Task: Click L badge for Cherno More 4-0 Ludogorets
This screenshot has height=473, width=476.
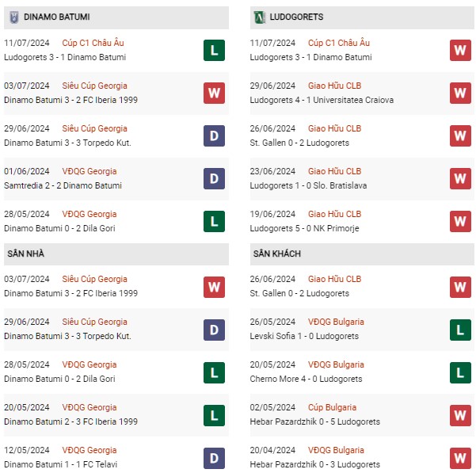Action: coord(460,372)
